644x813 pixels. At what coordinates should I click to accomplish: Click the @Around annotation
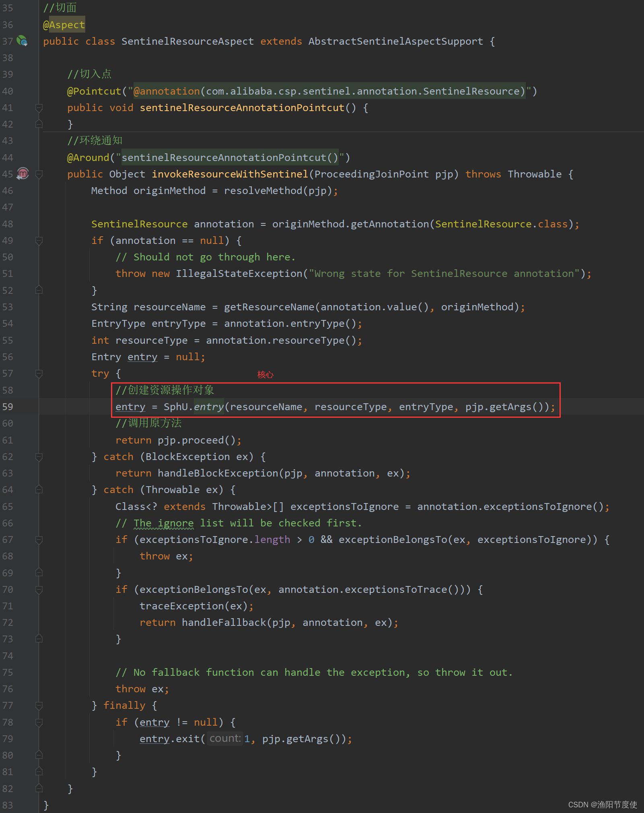point(88,158)
